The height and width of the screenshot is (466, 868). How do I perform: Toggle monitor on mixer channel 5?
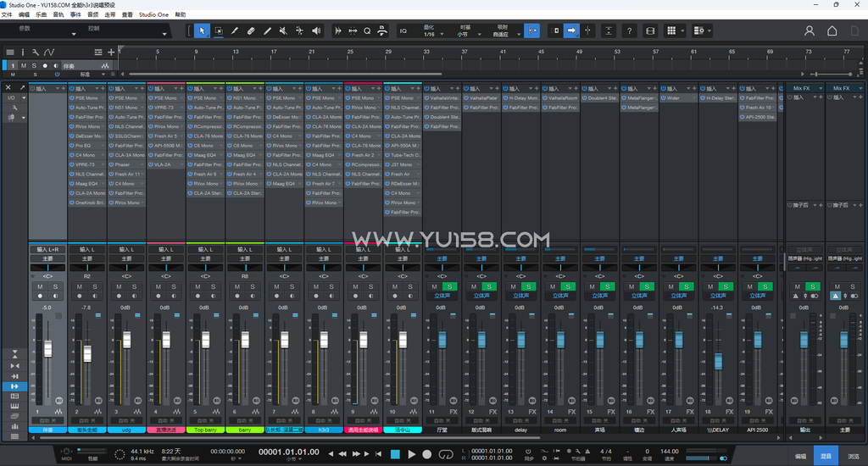(213, 296)
